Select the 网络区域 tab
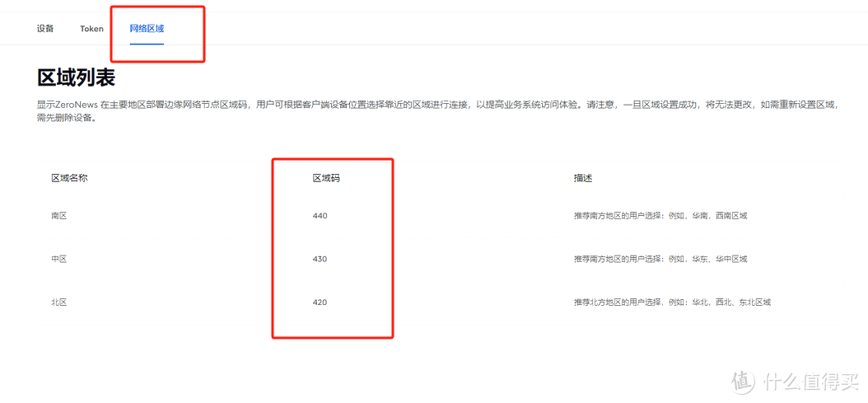 tap(147, 28)
